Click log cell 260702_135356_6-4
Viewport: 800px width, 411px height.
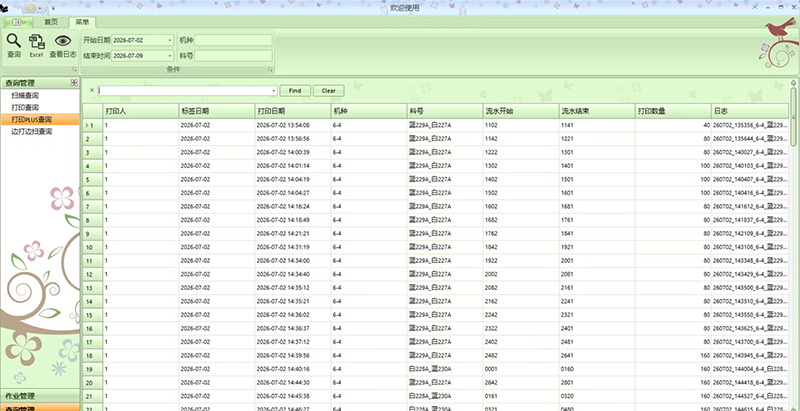click(749, 125)
